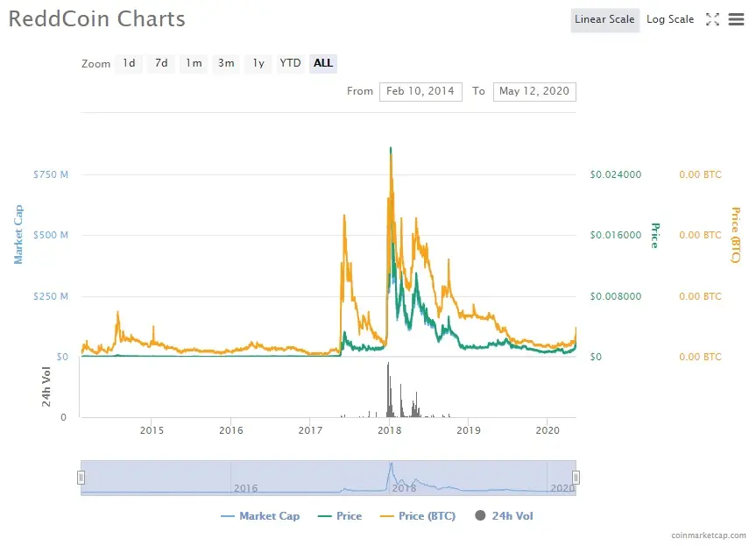Set zoom to 3m

[x=226, y=63]
